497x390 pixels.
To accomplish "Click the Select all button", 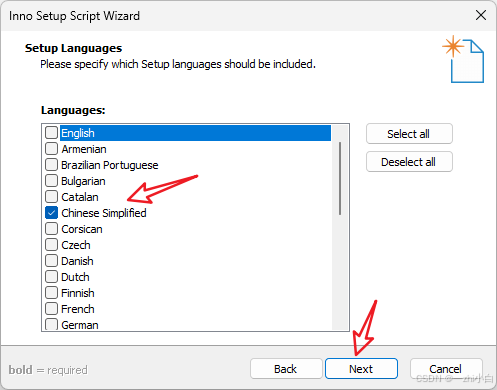I will pos(409,134).
